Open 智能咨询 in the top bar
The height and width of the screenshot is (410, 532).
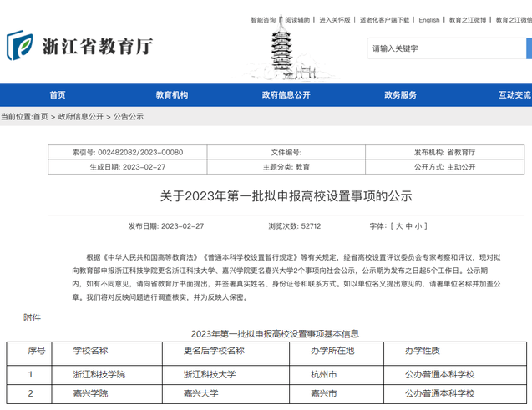pyautogui.click(x=262, y=20)
